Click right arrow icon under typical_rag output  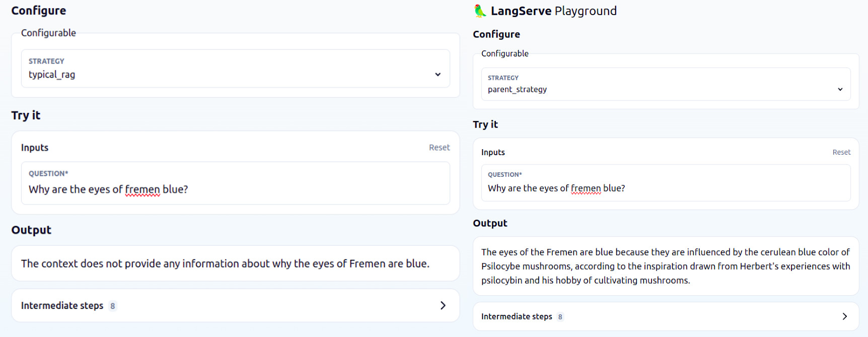tap(443, 306)
